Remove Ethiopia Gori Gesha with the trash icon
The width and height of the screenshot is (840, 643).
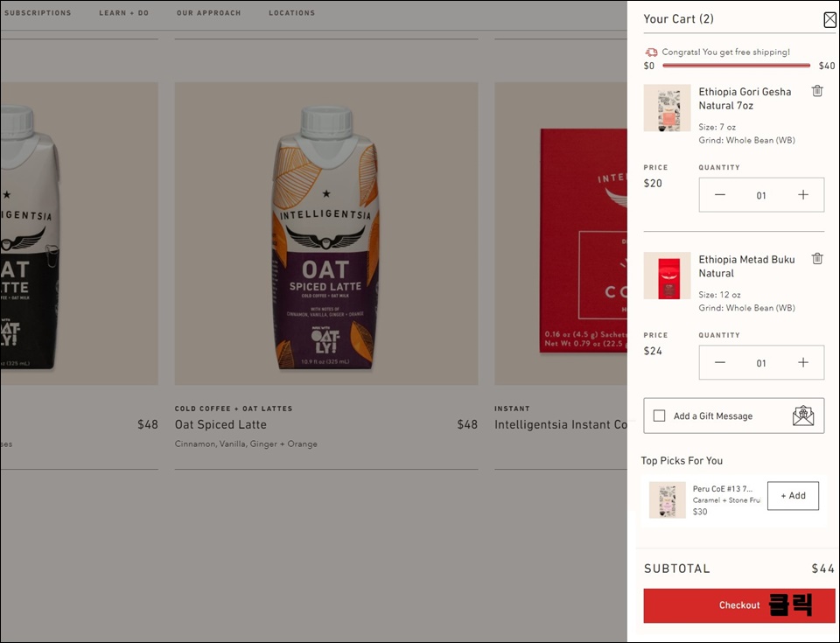(817, 91)
